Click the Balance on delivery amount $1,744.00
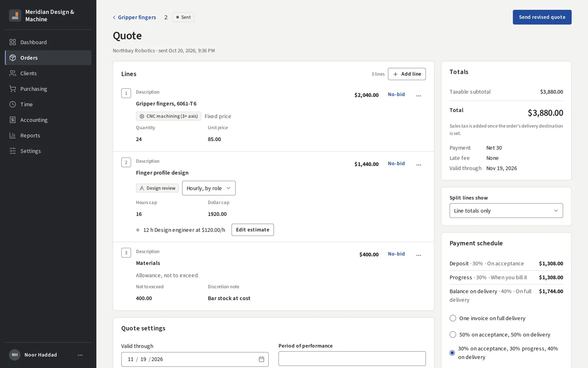 (551, 292)
